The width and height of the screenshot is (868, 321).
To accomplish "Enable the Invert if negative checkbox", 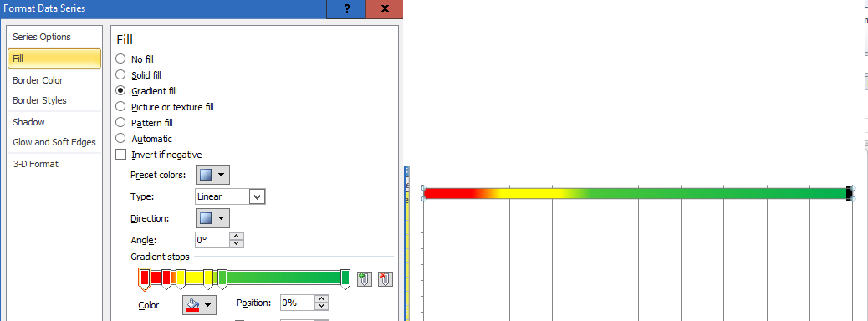I will tap(120, 155).
